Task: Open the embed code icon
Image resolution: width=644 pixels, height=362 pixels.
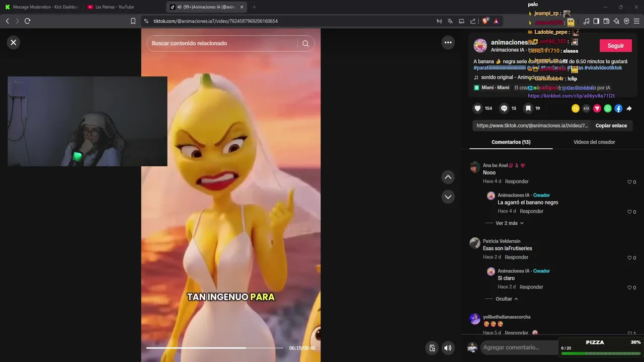Action: 586,108
